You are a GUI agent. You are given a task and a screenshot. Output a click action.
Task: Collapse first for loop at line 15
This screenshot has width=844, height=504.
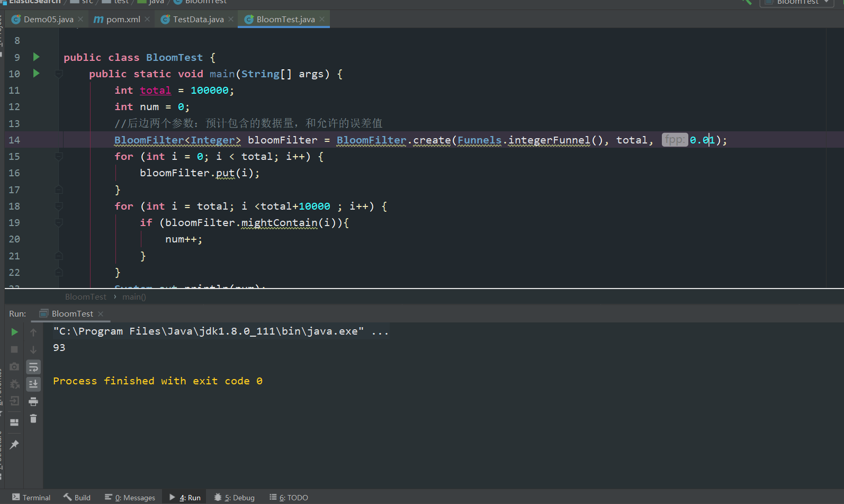click(x=59, y=156)
